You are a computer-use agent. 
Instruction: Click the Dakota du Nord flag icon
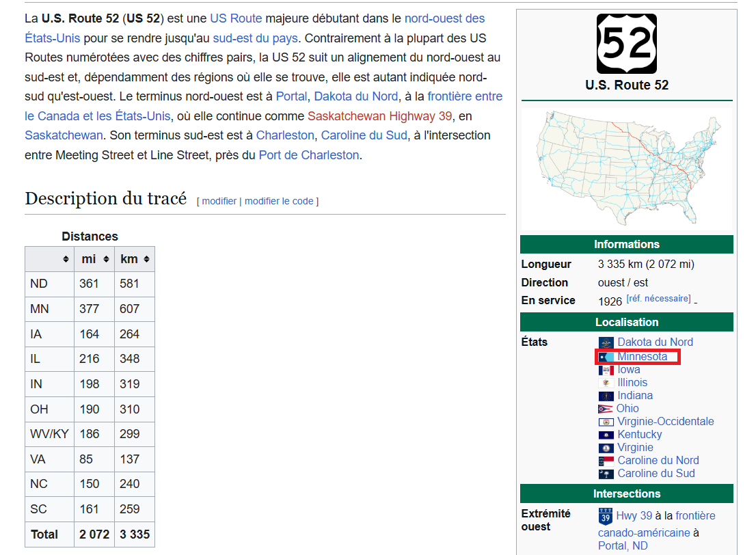606,342
